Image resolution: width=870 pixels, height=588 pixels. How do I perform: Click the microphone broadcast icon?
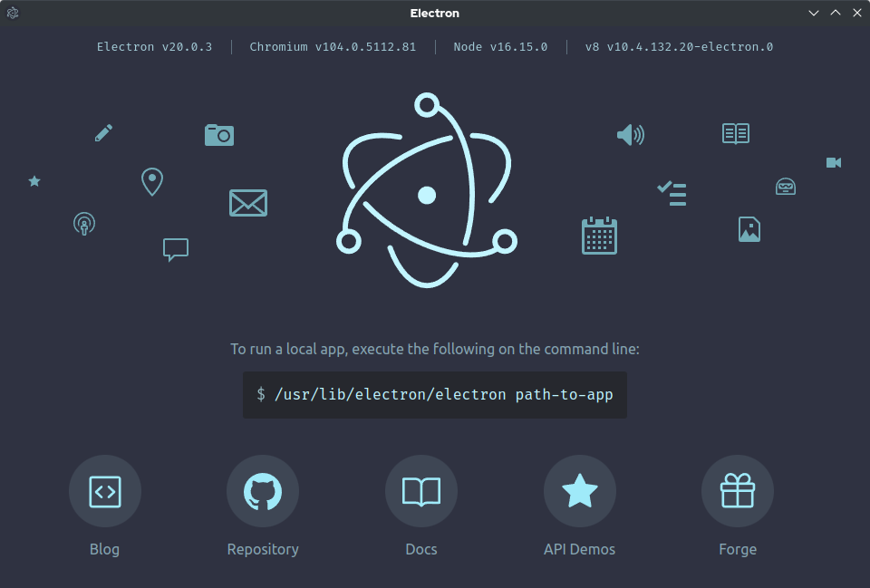(x=84, y=223)
